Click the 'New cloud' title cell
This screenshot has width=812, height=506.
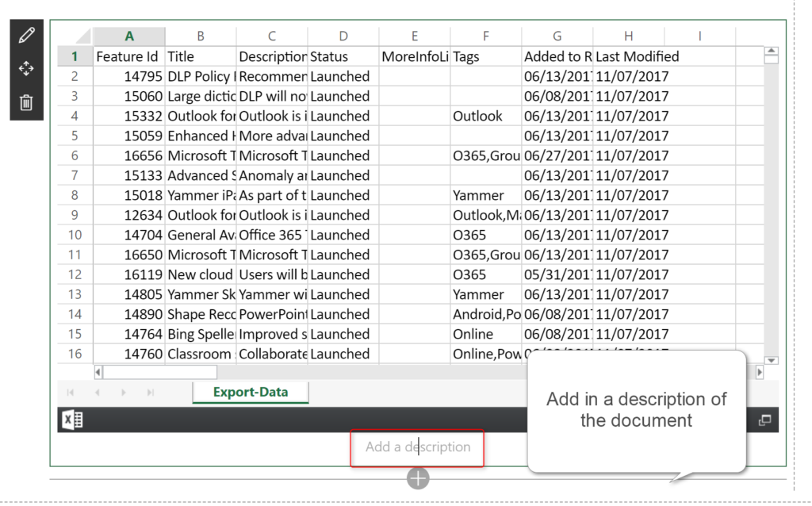pos(201,274)
